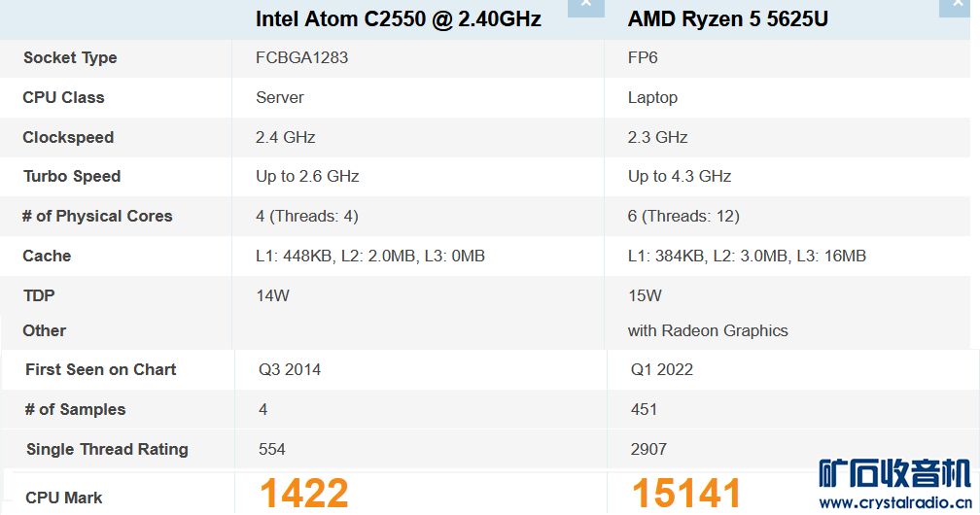Remove the Intel Atom C2550 column

(x=585, y=6)
